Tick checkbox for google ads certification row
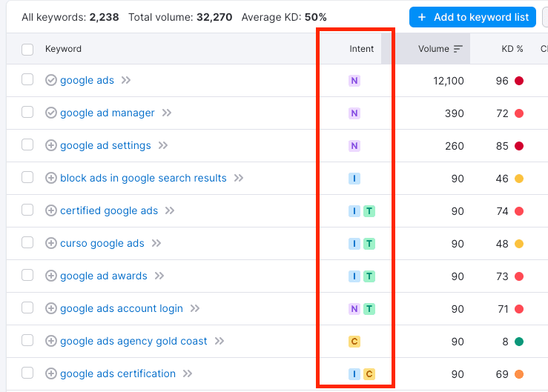548x392 pixels. click(27, 373)
